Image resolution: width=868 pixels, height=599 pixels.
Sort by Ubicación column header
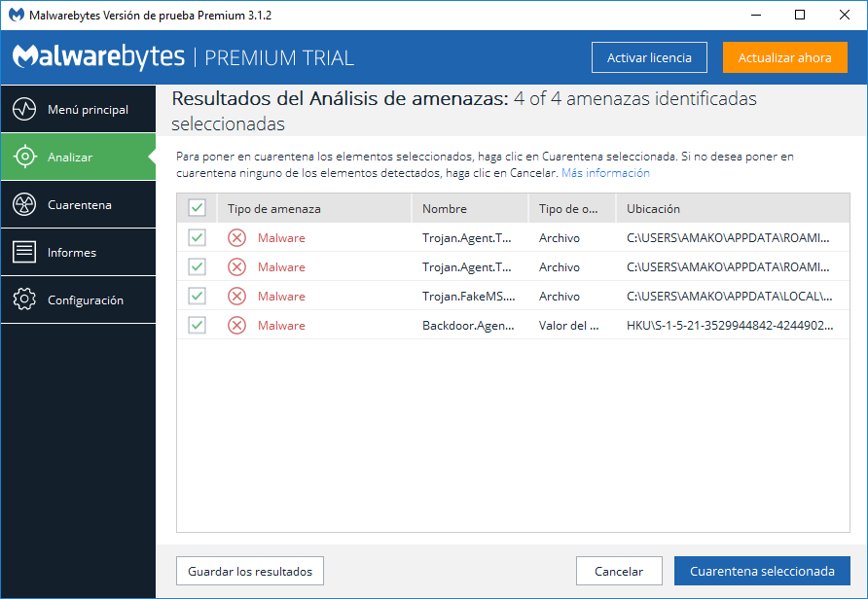click(653, 208)
